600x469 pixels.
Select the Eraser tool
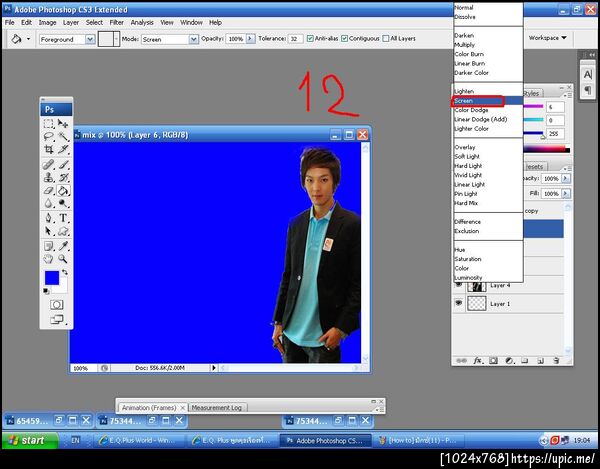coord(49,190)
